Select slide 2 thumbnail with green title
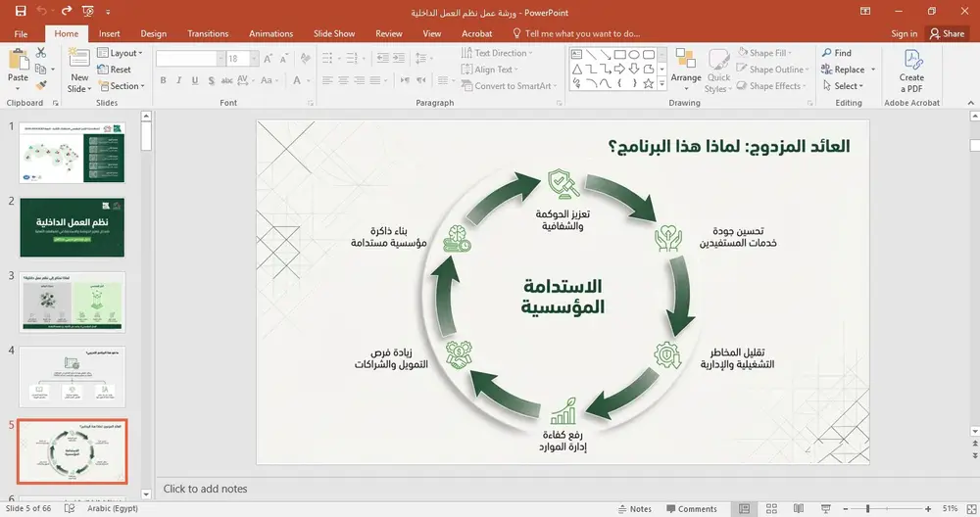 [73, 228]
